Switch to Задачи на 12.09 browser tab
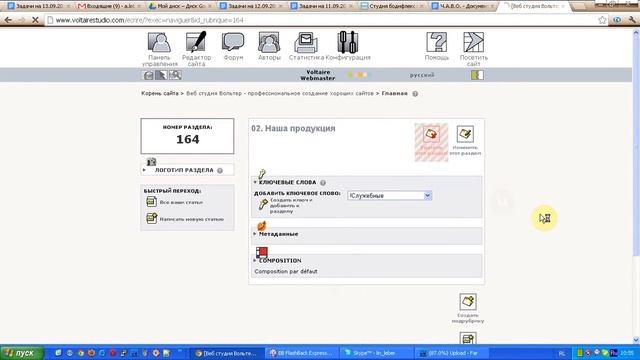 tap(251, 6)
